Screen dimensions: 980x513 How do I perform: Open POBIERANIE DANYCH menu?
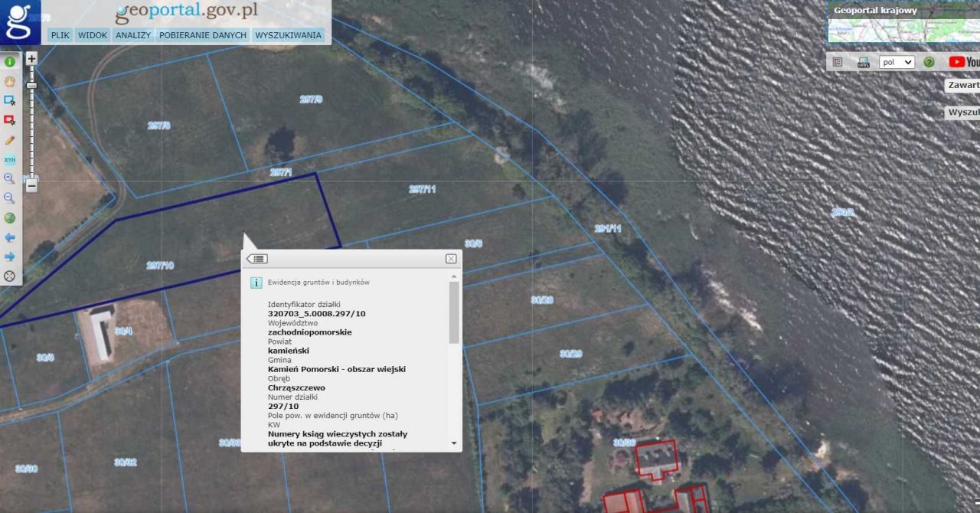pyautogui.click(x=203, y=35)
